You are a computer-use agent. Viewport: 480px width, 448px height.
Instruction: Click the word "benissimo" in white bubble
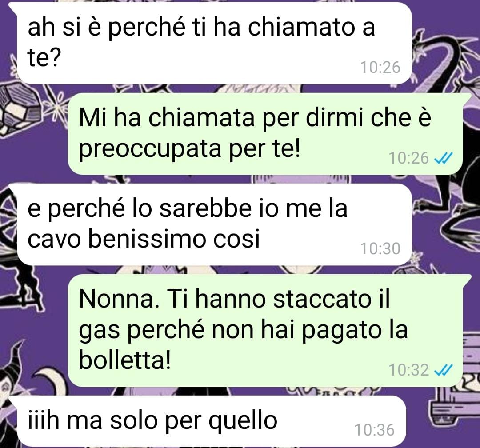tap(149, 238)
